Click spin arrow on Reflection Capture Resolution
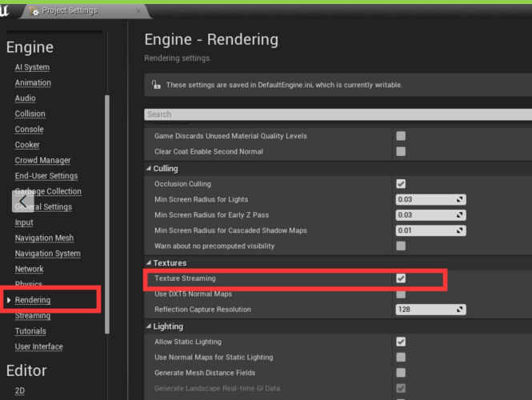Screen dimensions: 532x400 [x=459, y=310]
